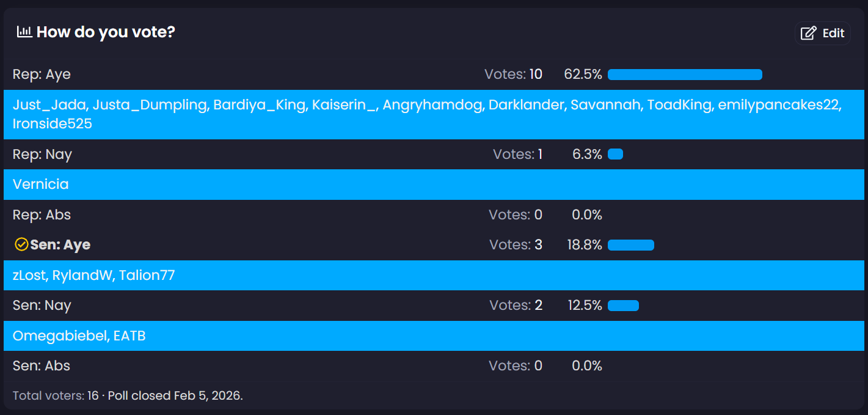Open voter emilypancakes22's name
Screen dimensions: 868x415
[x=779, y=105]
